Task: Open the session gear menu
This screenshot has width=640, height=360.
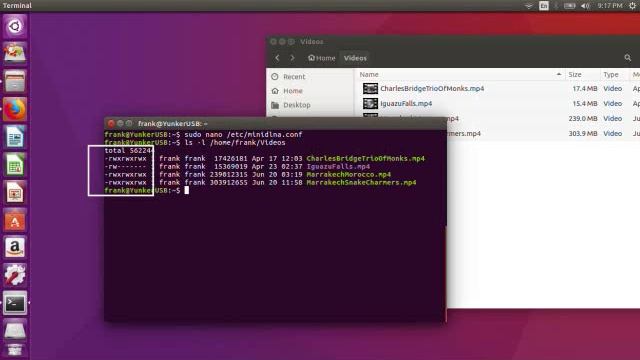Action: click(632, 6)
